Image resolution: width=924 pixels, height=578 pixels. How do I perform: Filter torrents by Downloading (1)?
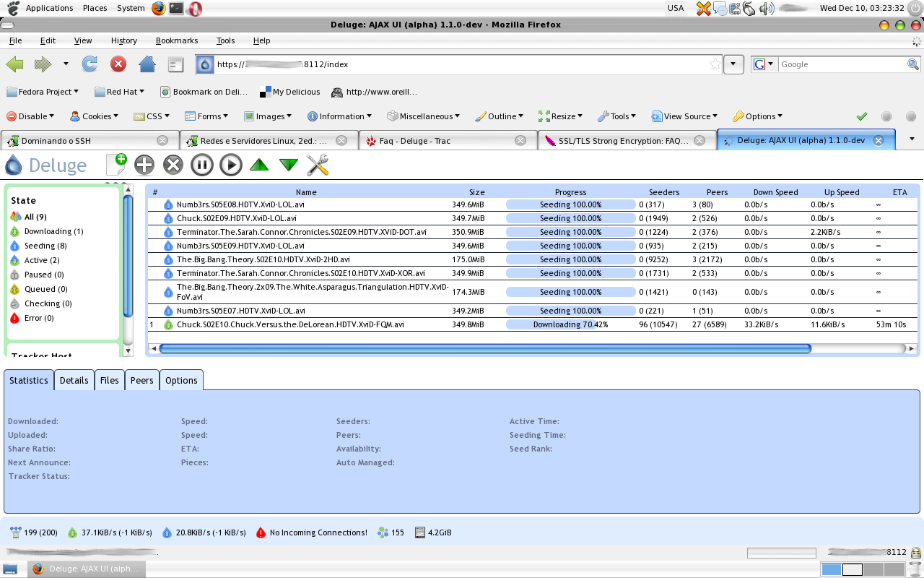(47, 231)
